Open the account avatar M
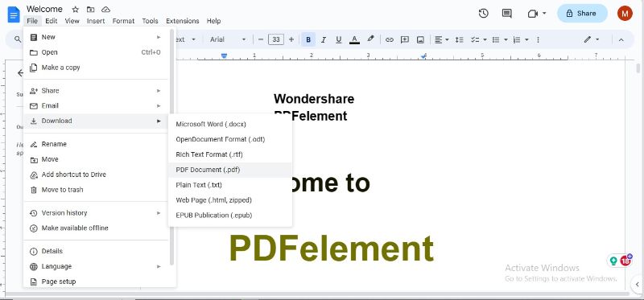 [625, 13]
